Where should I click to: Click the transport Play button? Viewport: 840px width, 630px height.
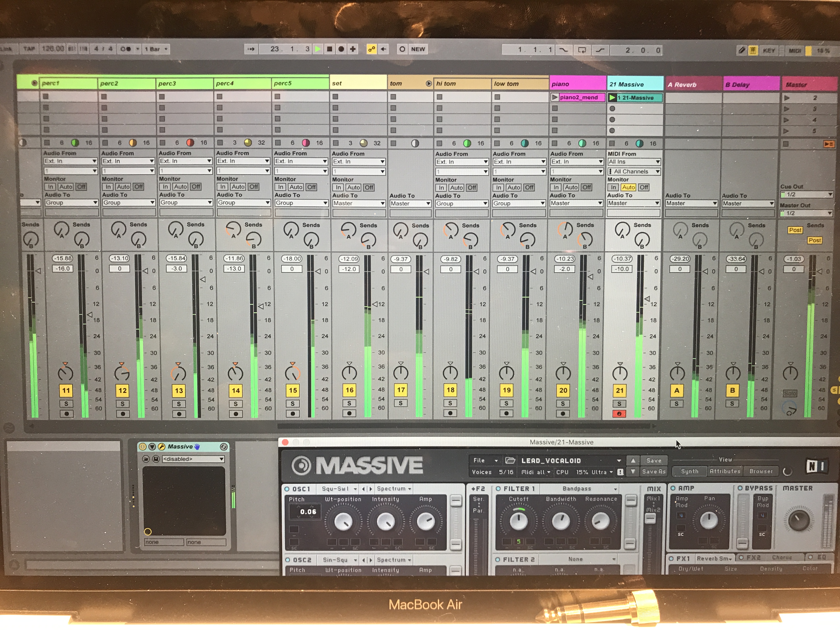point(318,49)
